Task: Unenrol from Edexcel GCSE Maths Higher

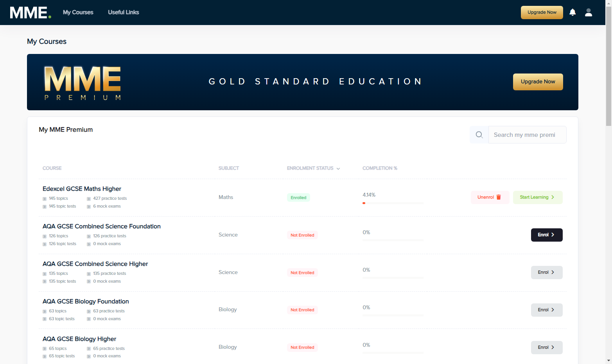Action: tap(490, 197)
